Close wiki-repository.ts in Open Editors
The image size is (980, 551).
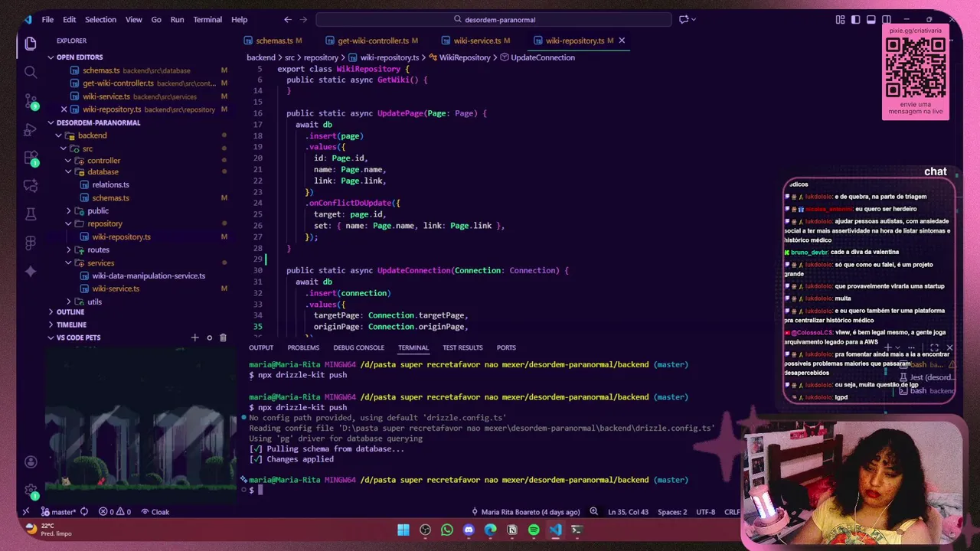click(x=64, y=109)
